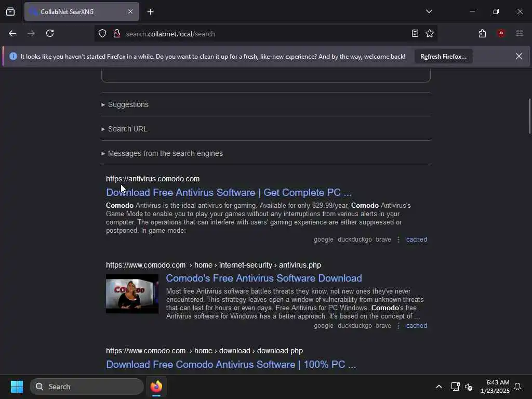Show hidden system tray icons
Viewport: 532px width, 399px height.
(x=438, y=387)
